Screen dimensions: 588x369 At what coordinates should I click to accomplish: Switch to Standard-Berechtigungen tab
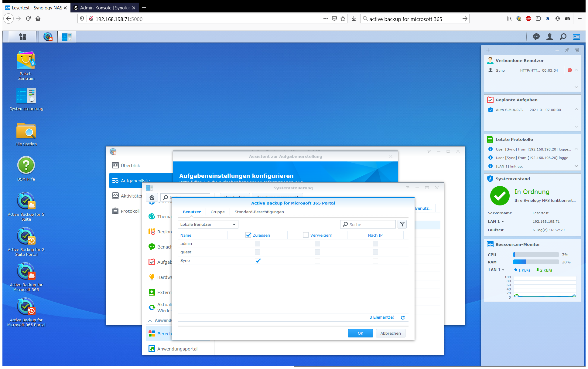tap(259, 212)
